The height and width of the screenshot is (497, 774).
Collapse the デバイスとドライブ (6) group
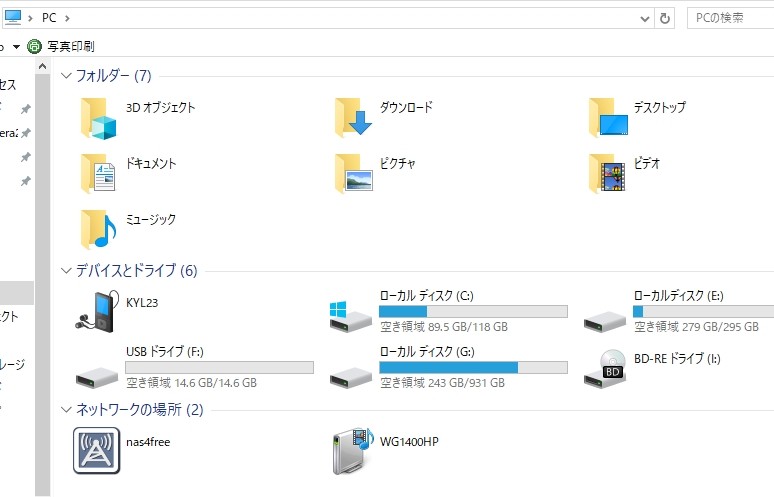pos(66,270)
